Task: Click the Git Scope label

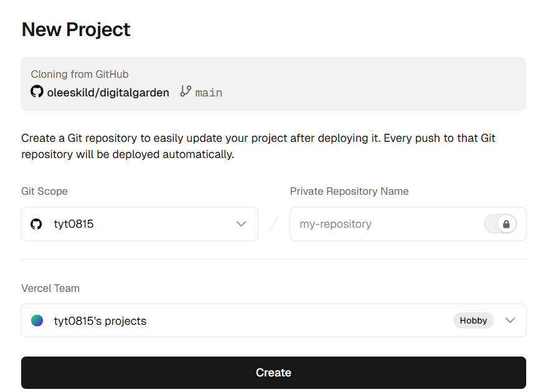Action: point(44,191)
